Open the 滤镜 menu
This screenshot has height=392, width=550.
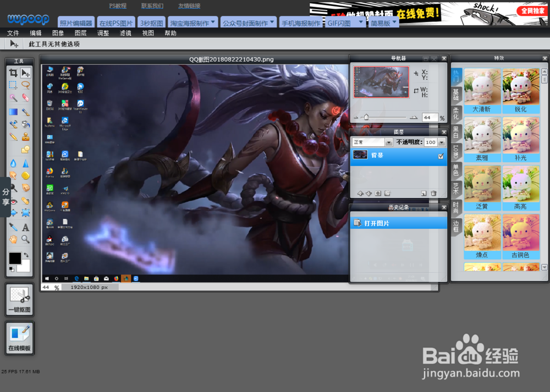point(125,33)
